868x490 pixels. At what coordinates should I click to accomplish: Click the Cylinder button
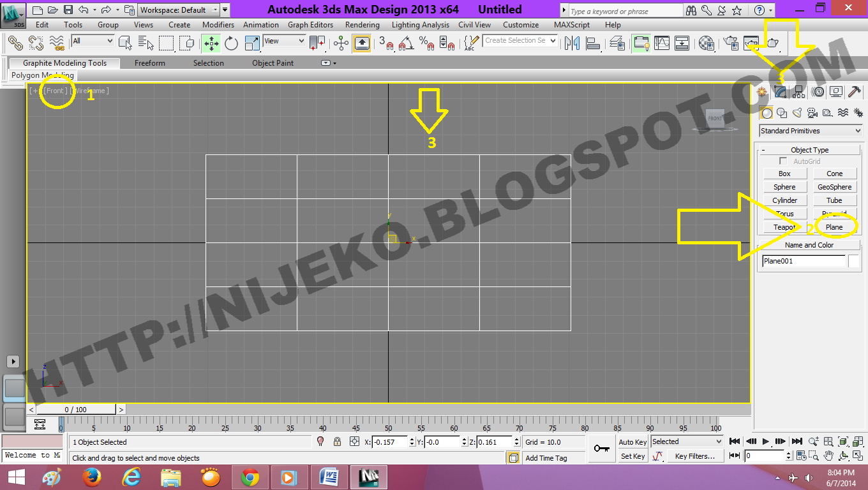[x=784, y=200]
